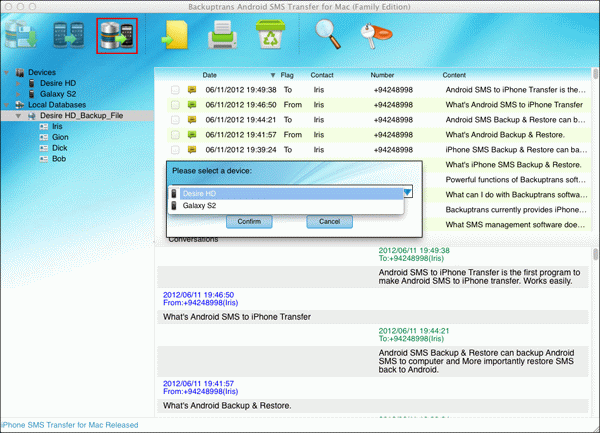Click contact card icon beside Gion
This screenshot has width=600, height=433.
click(44, 137)
